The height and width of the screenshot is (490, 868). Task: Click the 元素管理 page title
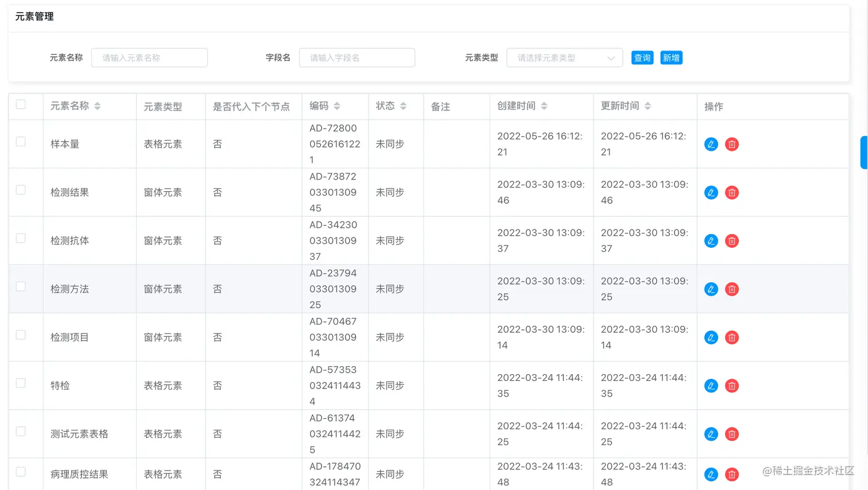(x=34, y=17)
